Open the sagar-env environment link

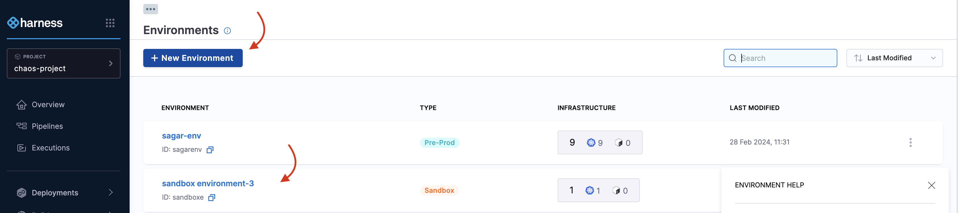181,136
